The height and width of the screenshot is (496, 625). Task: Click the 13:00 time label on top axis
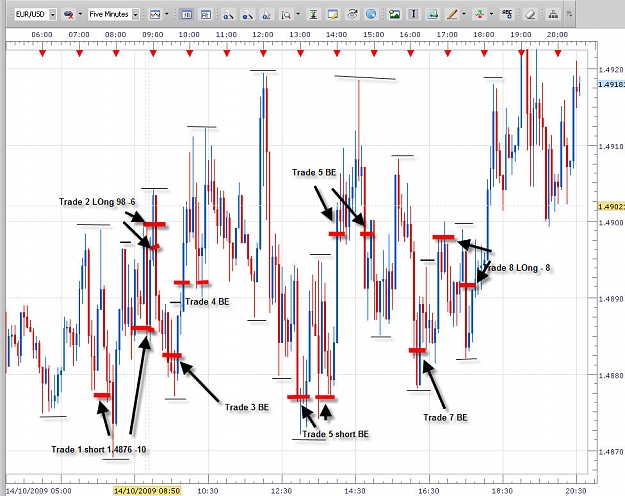300,35
